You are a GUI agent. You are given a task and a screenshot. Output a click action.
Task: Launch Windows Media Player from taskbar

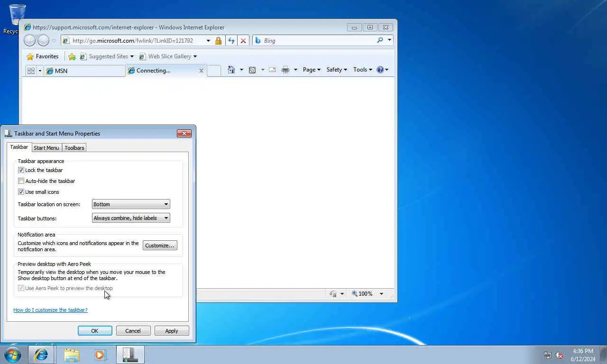[x=101, y=355]
